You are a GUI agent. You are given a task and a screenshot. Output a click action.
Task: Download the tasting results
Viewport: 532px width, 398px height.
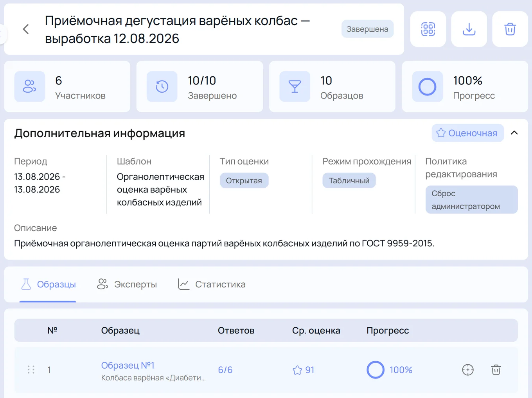point(469,29)
